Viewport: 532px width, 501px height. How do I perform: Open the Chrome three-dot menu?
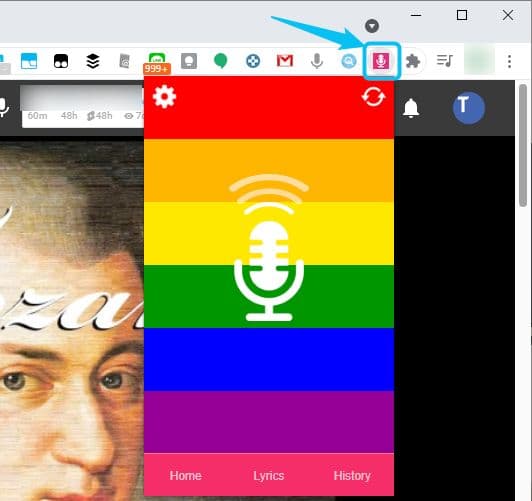pyautogui.click(x=509, y=61)
